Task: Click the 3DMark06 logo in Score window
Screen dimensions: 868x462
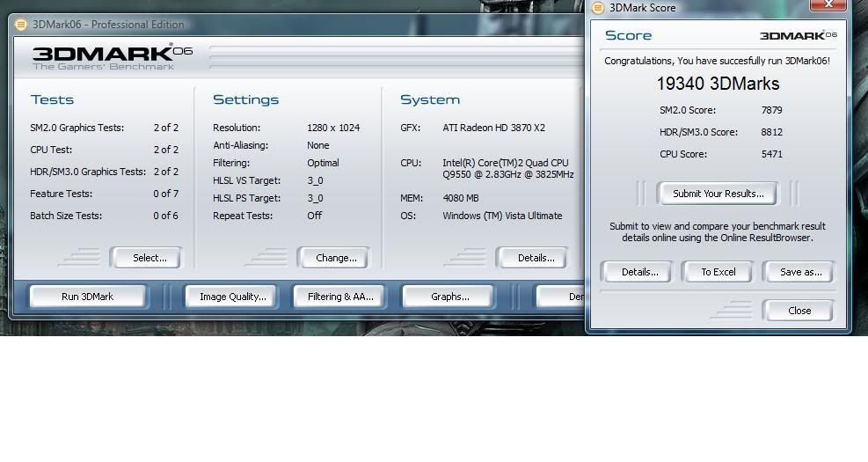Action: click(x=799, y=35)
